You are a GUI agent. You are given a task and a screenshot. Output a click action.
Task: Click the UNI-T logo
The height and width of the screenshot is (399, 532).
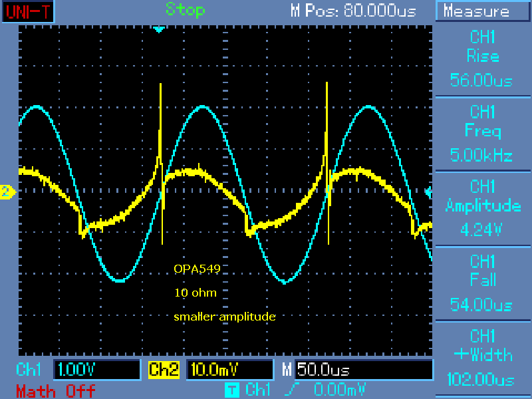tap(28, 12)
